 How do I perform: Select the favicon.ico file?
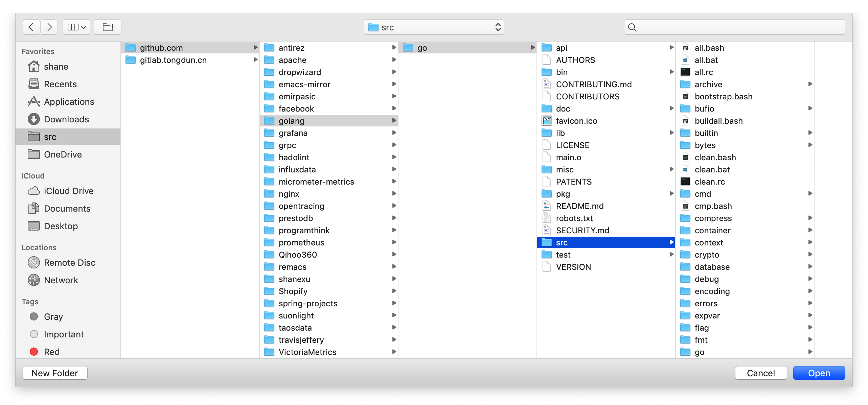pyautogui.click(x=576, y=121)
